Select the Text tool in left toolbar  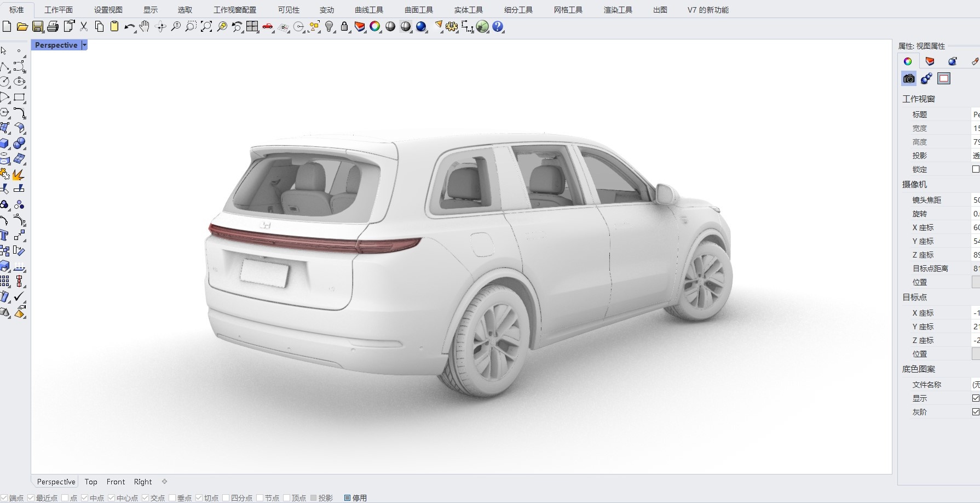pos(5,235)
